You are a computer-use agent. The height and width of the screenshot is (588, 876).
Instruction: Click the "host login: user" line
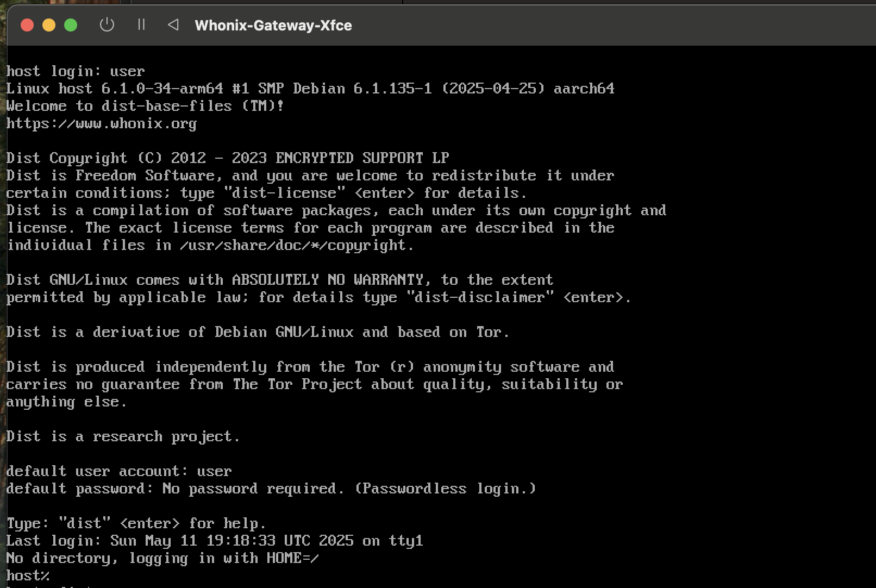(x=76, y=71)
